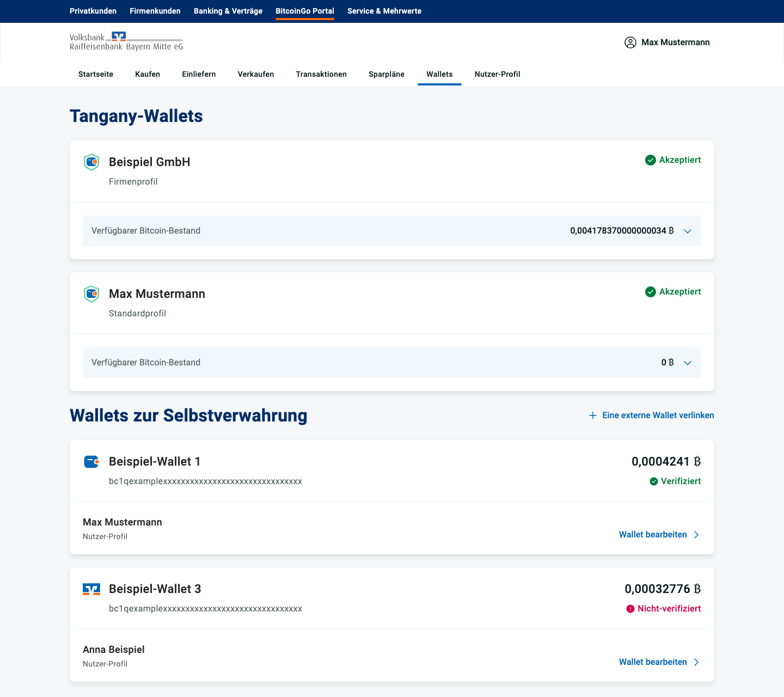Click the Nicht-verifiziert status text
784x697 pixels.
[669, 609]
